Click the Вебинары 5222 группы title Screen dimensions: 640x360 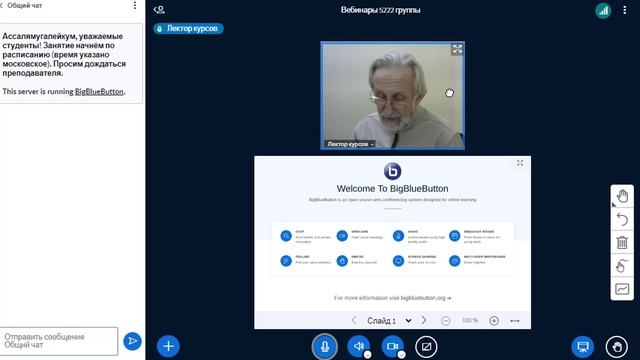(x=380, y=10)
